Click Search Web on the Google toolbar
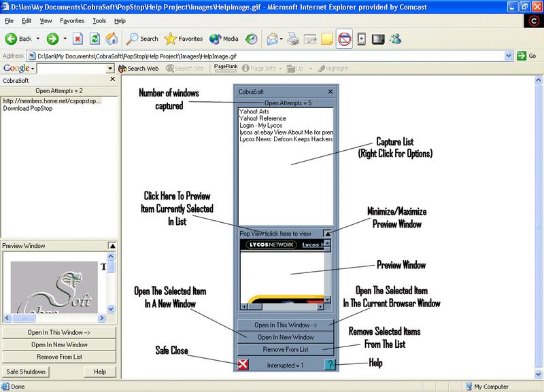Viewport: 544px width, 392px height. (139, 69)
